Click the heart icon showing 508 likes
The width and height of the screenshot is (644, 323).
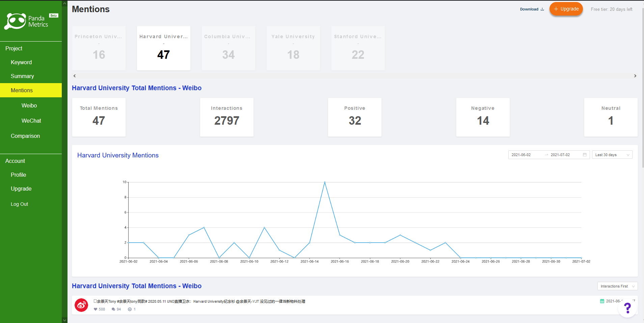pyautogui.click(x=96, y=309)
